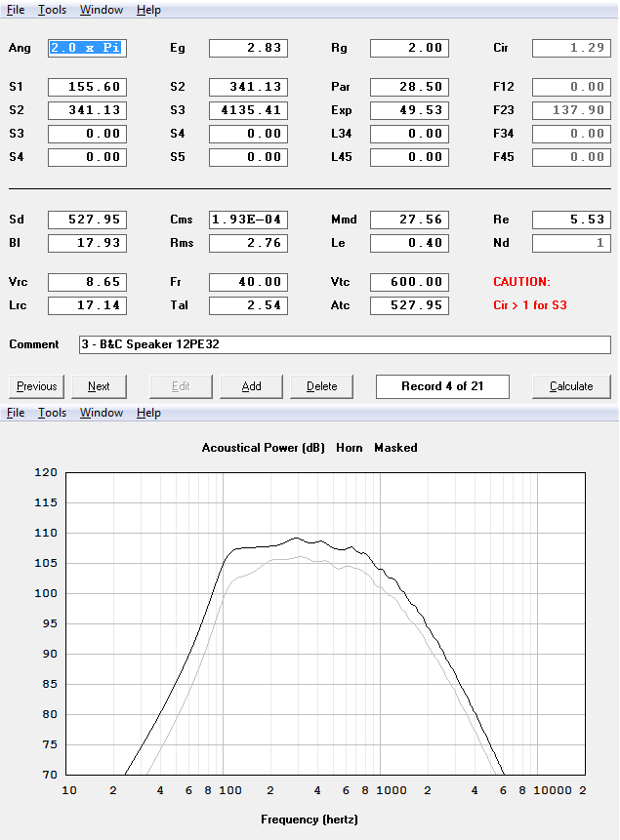Click the Le field showing 0.40
The image size is (620, 840).
pyautogui.click(x=409, y=243)
